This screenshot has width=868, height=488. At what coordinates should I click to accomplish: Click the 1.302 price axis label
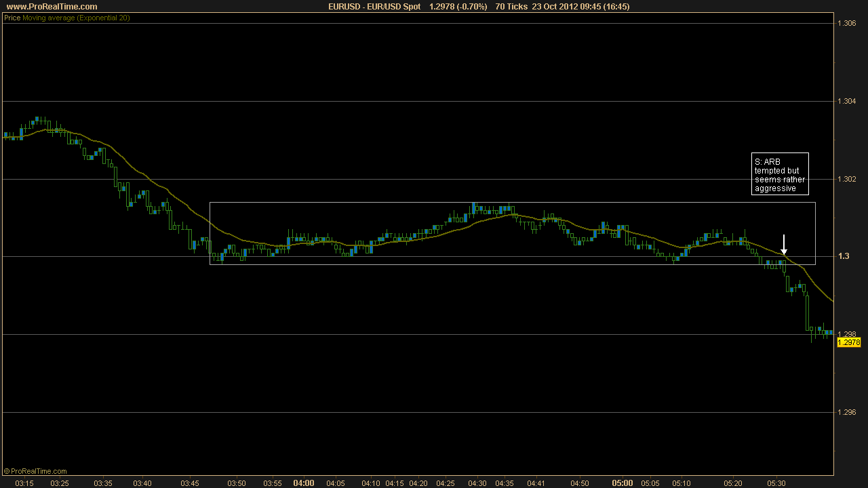coord(848,179)
